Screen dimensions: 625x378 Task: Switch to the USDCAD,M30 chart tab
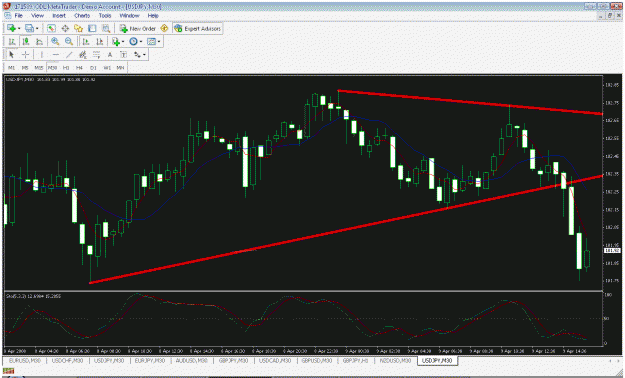[x=275, y=360]
